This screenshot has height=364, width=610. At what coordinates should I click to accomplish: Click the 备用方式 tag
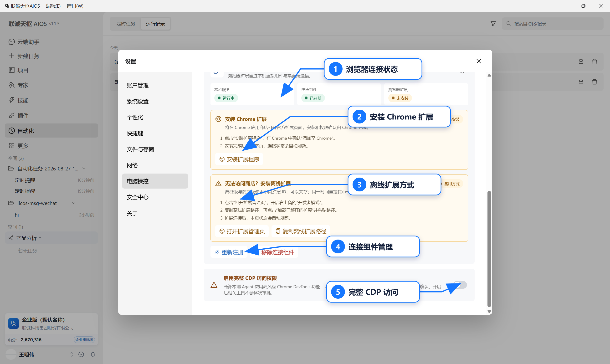451,184
